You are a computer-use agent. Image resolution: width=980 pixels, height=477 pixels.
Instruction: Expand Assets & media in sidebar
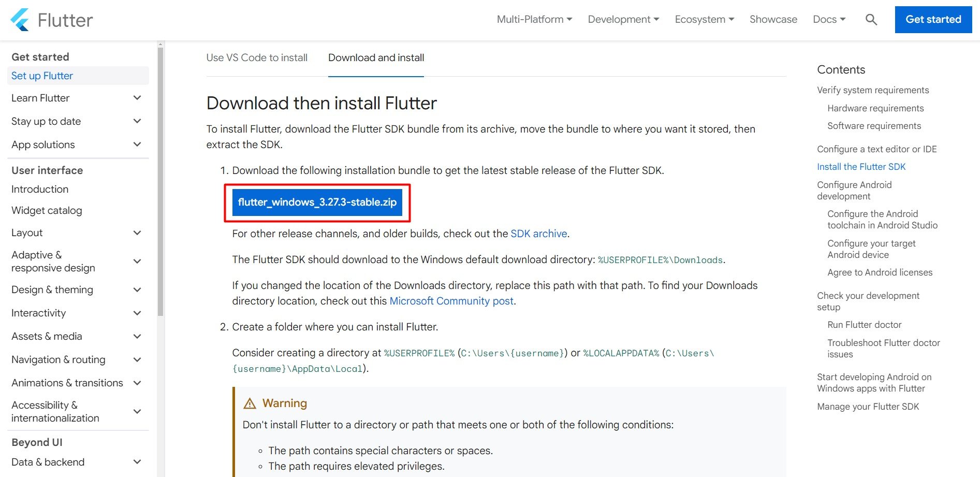point(137,337)
